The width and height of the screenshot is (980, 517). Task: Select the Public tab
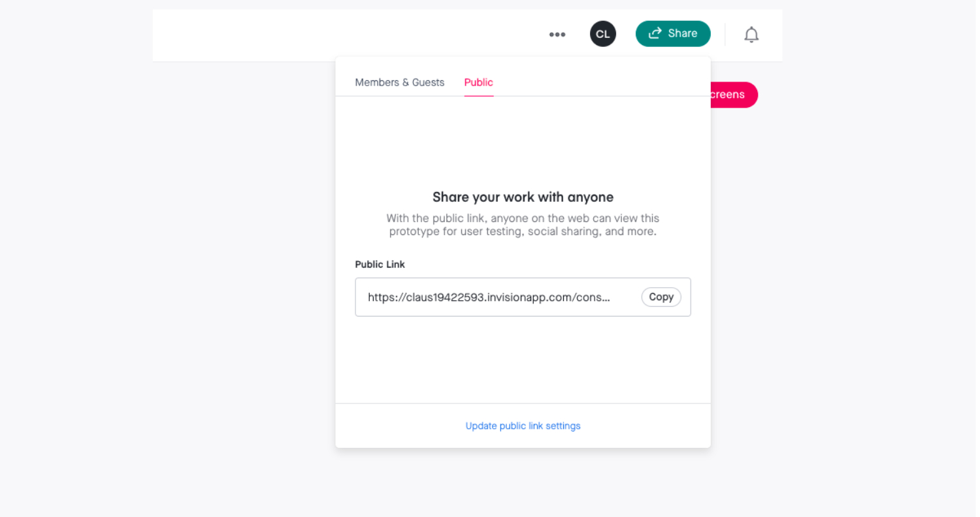478,82
